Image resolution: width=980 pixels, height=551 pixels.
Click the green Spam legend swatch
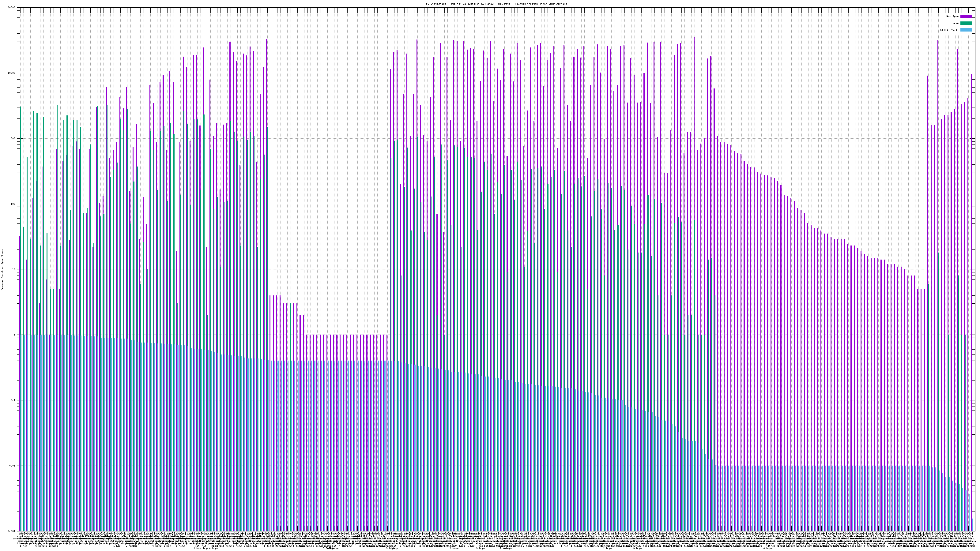point(966,23)
